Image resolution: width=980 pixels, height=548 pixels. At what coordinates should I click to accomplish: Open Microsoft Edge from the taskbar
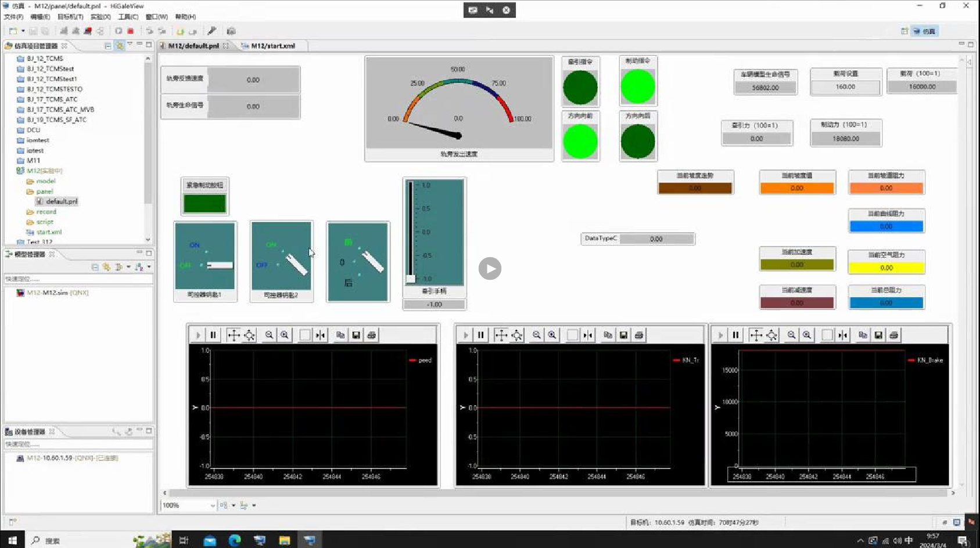pos(235,540)
